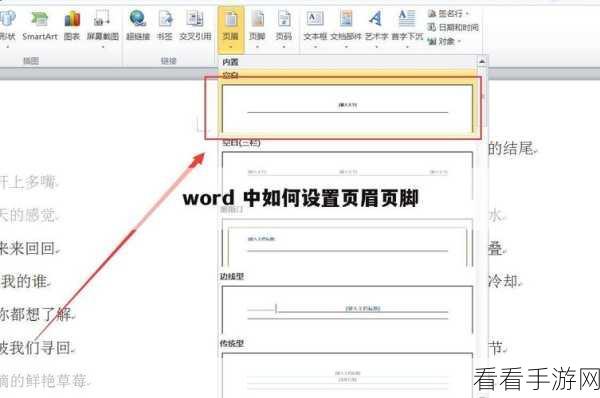
Task: Select the 传统型 header style preview
Action: 347,374
